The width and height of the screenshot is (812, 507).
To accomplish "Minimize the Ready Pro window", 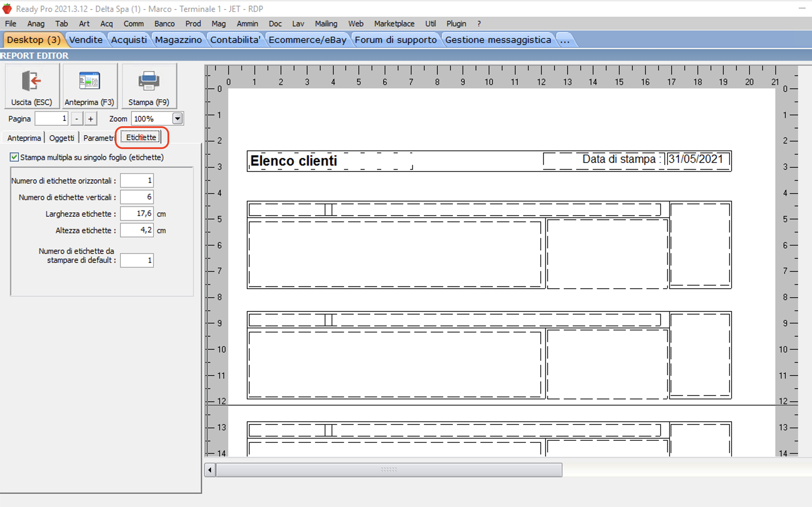I will point(802,8).
